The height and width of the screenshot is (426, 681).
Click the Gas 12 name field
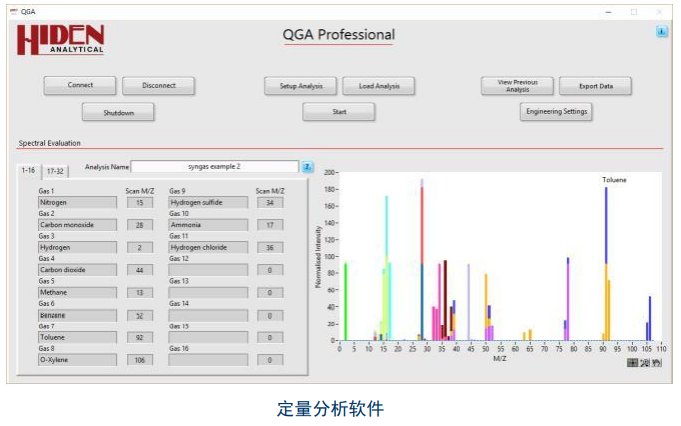coord(209,270)
